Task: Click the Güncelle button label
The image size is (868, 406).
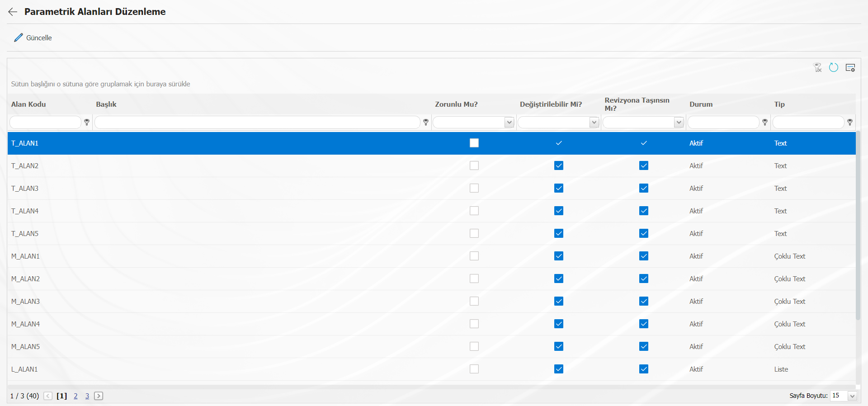Action: coord(39,38)
